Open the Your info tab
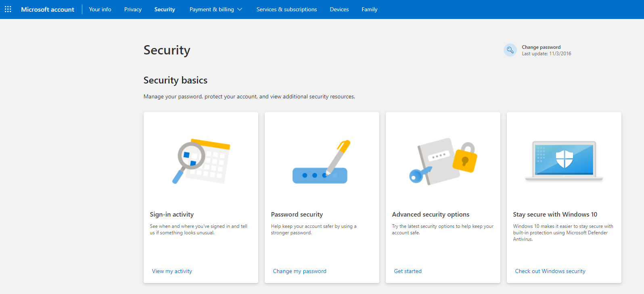The height and width of the screenshot is (294, 644). (100, 9)
